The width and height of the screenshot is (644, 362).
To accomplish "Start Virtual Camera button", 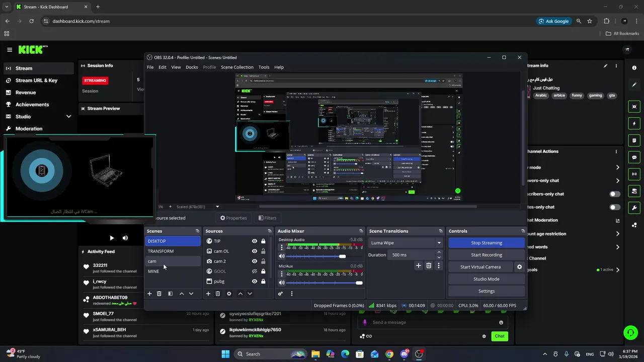I will (480, 267).
